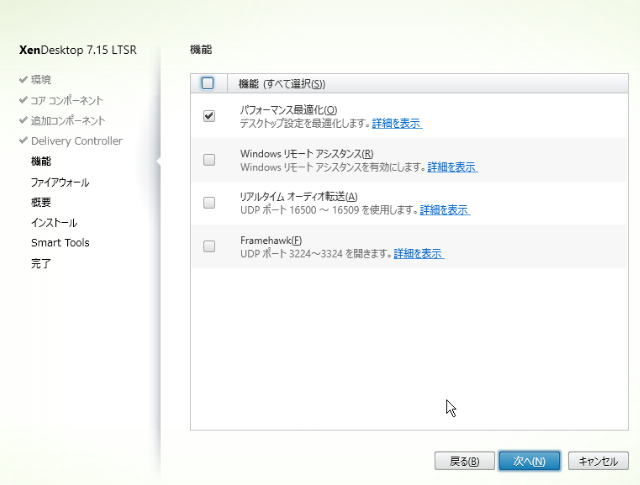
Task: Click the UDP ポート 3224～3324 description
Action: click(316, 254)
